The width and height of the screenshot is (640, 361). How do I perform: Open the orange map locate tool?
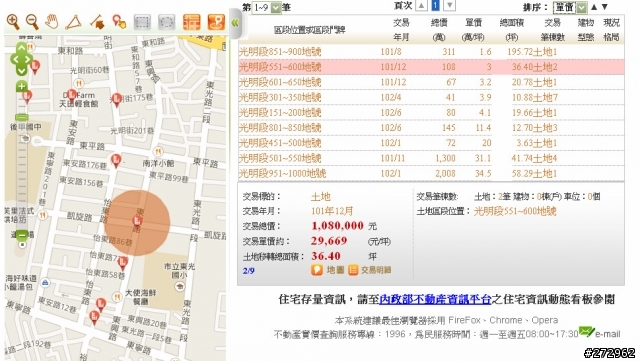216,22
